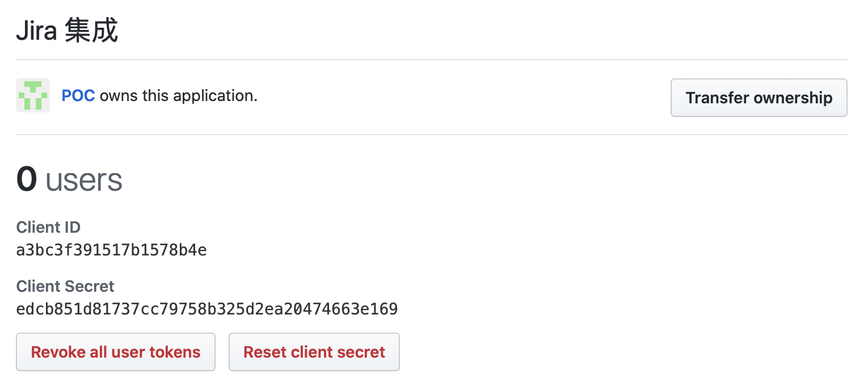
Task: Click the word owns beside POC
Action: (x=119, y=96)
